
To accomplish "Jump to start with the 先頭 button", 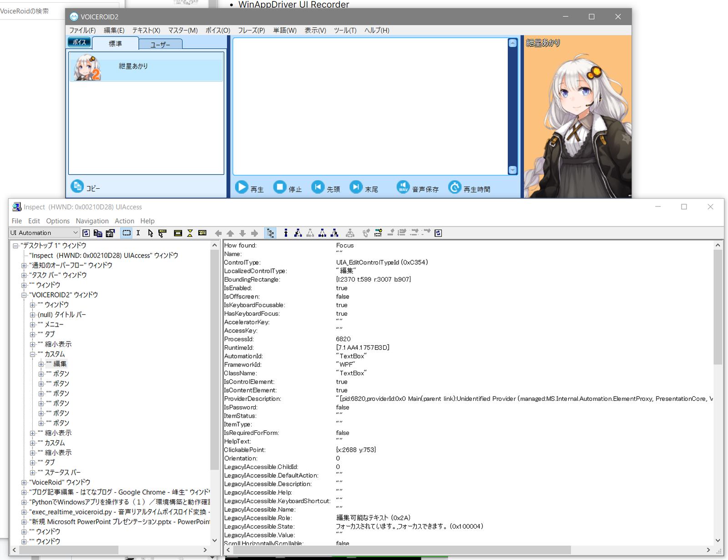I will pos(326,187).
